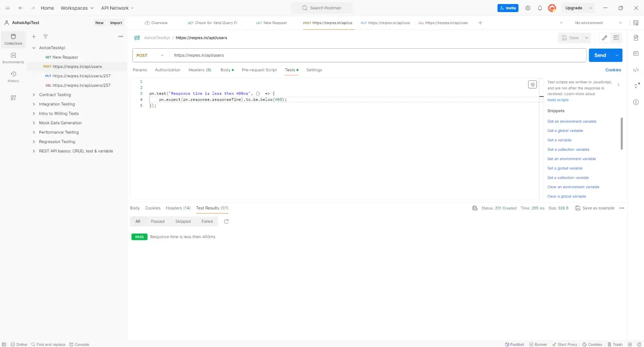644x347 pixels.
Task: Open the Overview tab
Action: pos(156,23)
